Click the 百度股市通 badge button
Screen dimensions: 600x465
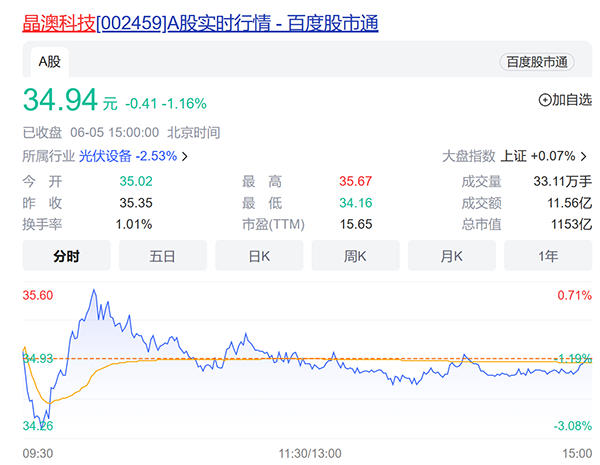537,62
